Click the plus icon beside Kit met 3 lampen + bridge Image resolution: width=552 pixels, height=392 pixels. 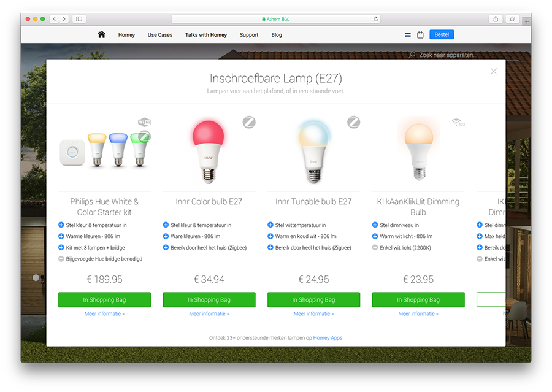tap(61, 248)
